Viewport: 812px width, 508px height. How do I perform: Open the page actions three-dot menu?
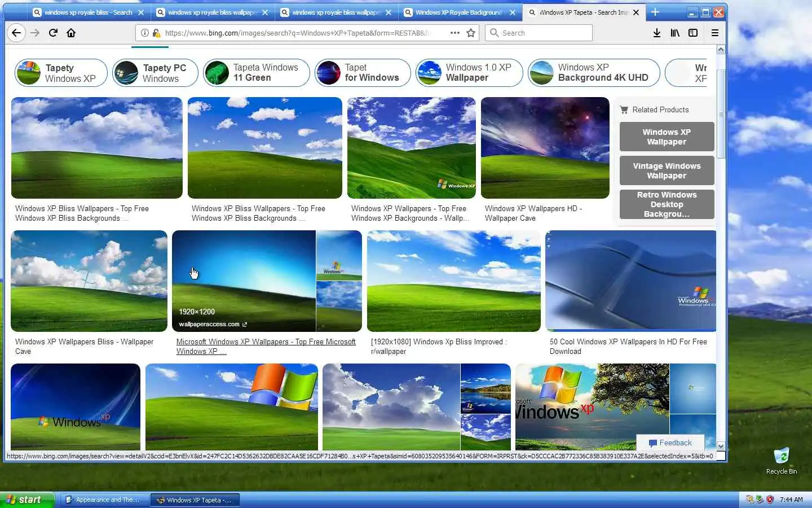click(x=455, y=33)
